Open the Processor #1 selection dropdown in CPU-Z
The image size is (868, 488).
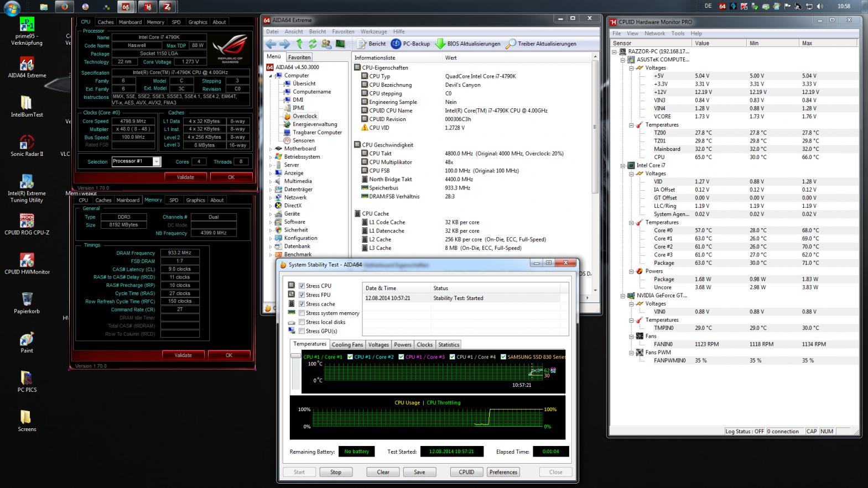click(x=157, y=161)
